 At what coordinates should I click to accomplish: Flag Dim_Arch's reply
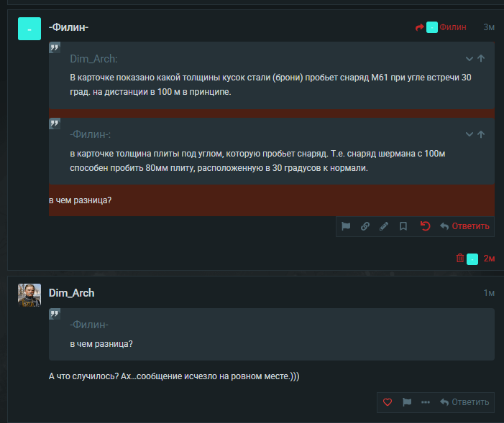point(407,402)
